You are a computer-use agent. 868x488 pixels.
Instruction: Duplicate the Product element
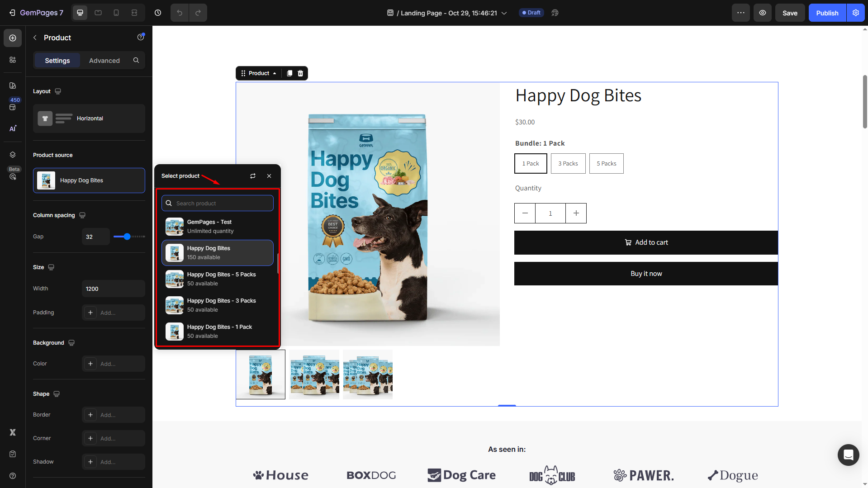[289, 73]
